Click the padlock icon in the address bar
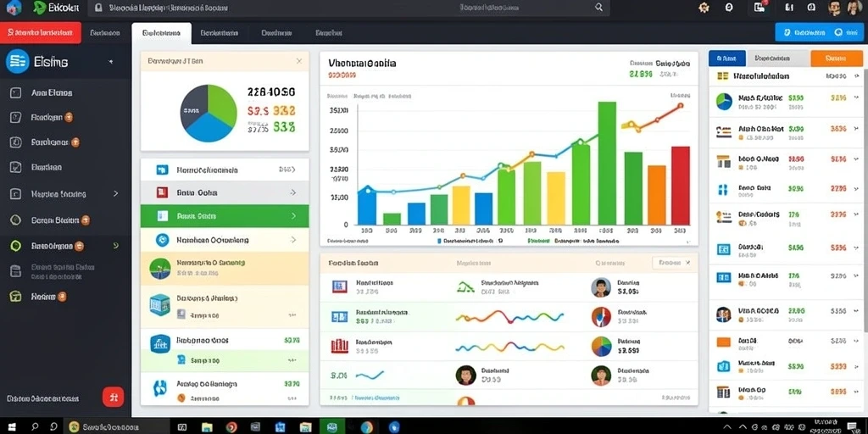Screen dimensions: 868x434 98,8
